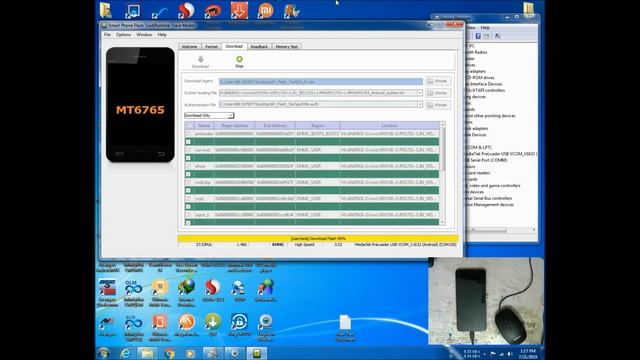The width and height of the screenshot is (640, 360).
Task: Click the Region column header
Action: (318, 126)
